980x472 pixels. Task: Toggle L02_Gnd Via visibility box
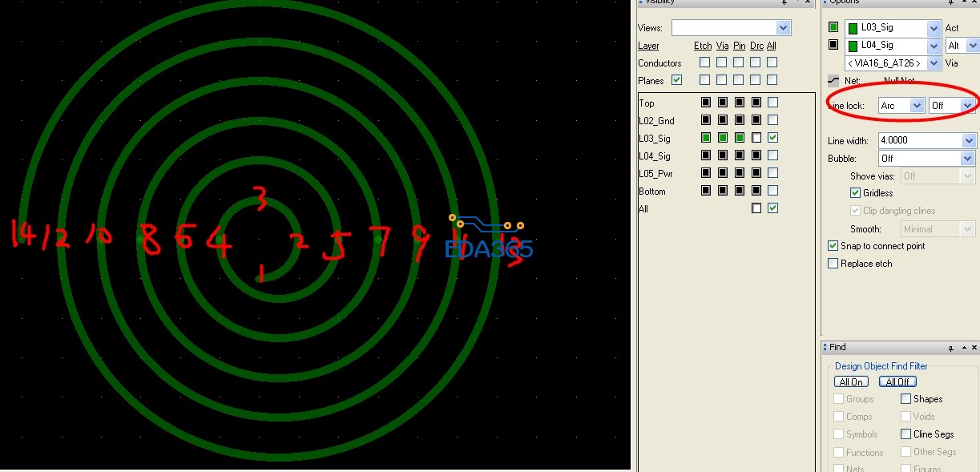click(722, 120)
